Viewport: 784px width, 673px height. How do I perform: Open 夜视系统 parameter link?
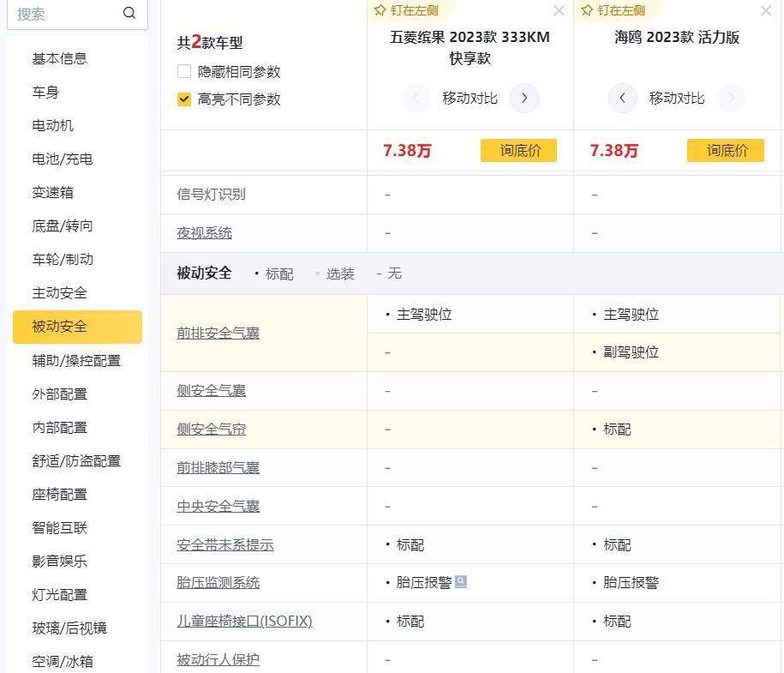tap(204, 233)
